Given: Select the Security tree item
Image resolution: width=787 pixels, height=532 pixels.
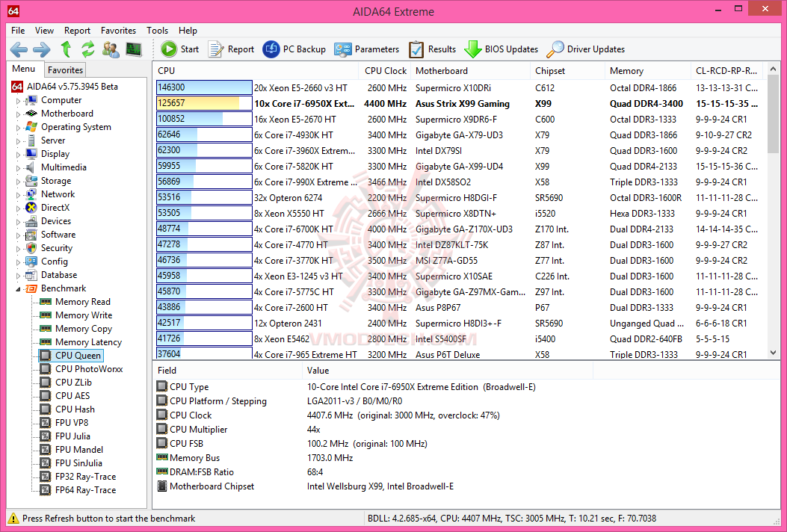Looking at the screenshot, I should point(49,248).
